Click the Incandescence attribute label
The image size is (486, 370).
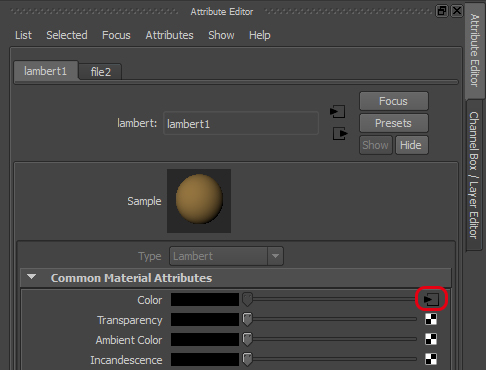(126, 360)
